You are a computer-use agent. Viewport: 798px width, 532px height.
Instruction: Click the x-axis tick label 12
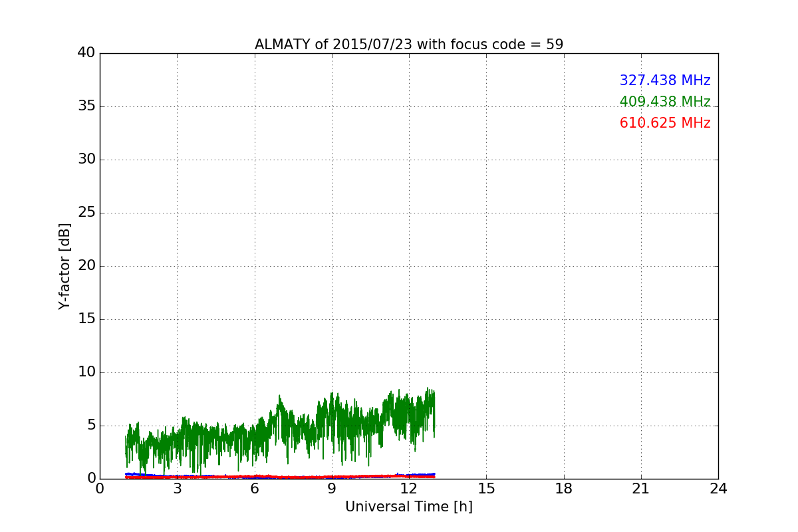[409, 489]
